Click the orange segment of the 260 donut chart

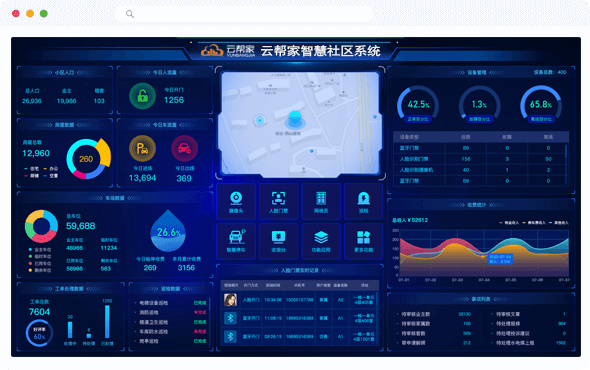103,152
